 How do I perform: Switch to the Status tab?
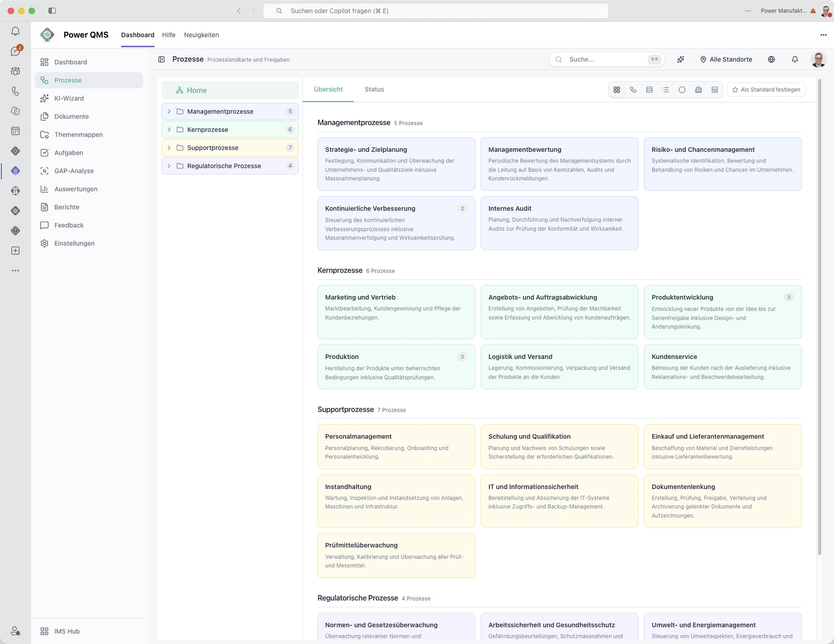[x=374, y=90]
